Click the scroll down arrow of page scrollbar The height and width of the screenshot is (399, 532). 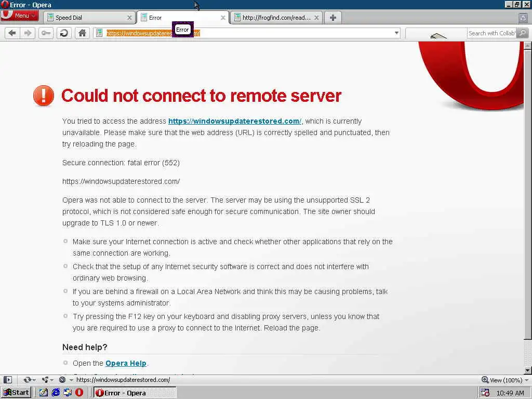coord(528,370)
